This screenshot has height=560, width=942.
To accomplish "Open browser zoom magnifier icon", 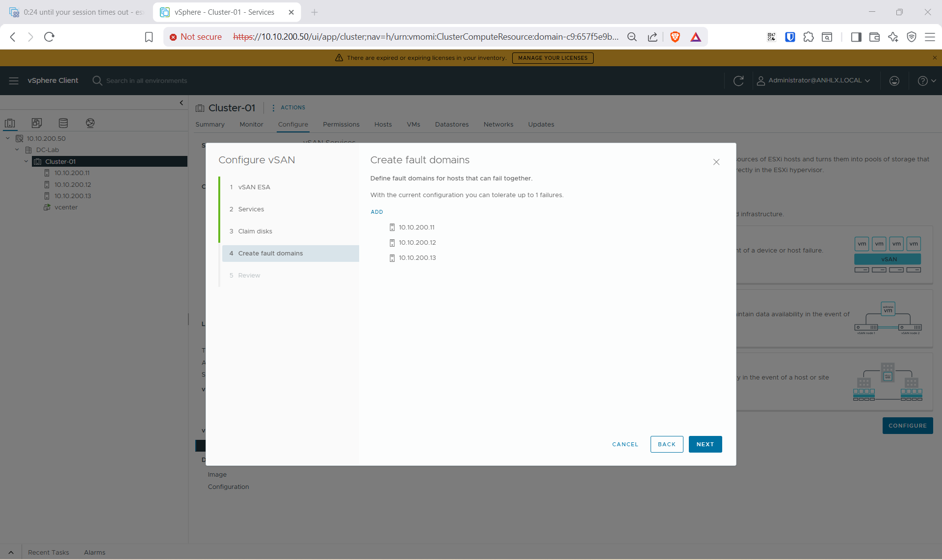I will click(632, 37).
